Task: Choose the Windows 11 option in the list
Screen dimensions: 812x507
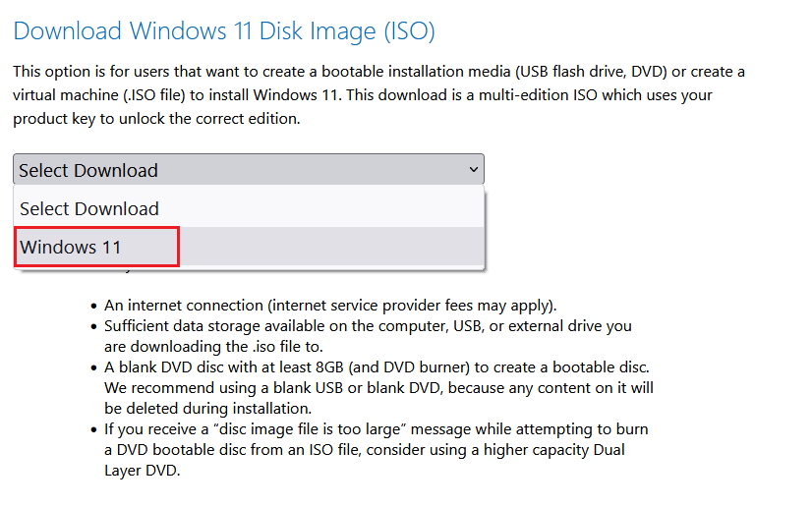Action: click(x=71, y=247)
